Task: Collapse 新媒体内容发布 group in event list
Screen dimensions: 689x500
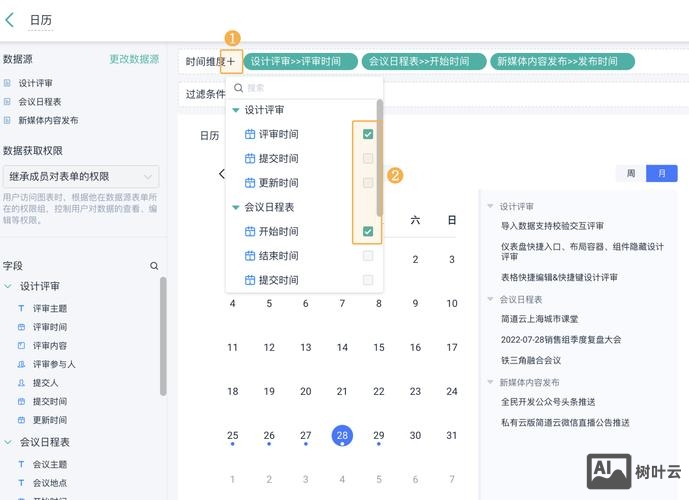Action: coord(490,382)
